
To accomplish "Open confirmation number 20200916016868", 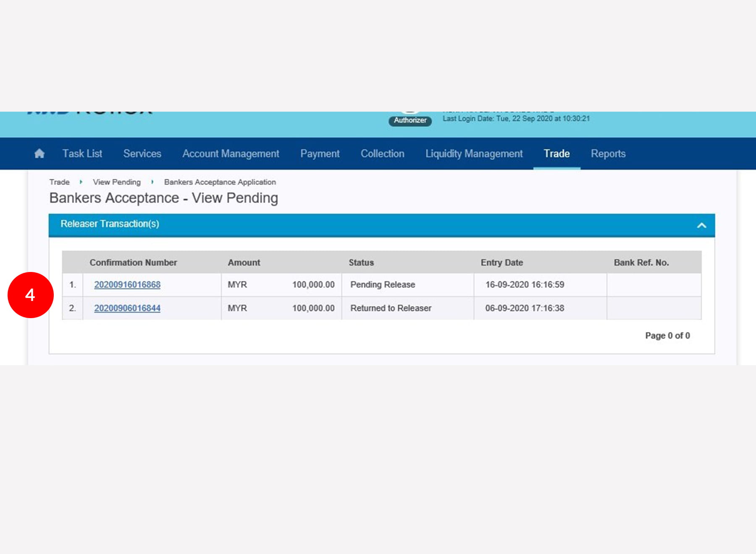I will tap(127, 285).
